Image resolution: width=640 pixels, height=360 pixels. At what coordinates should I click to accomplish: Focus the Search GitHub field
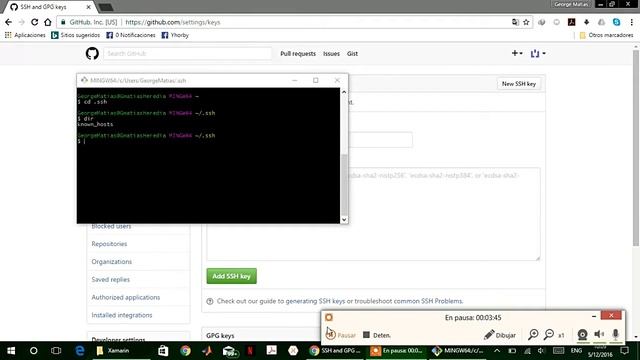(x=187, y=53)
